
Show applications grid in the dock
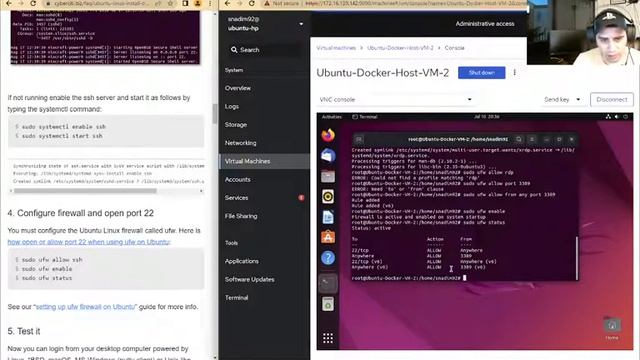point(328,338)
